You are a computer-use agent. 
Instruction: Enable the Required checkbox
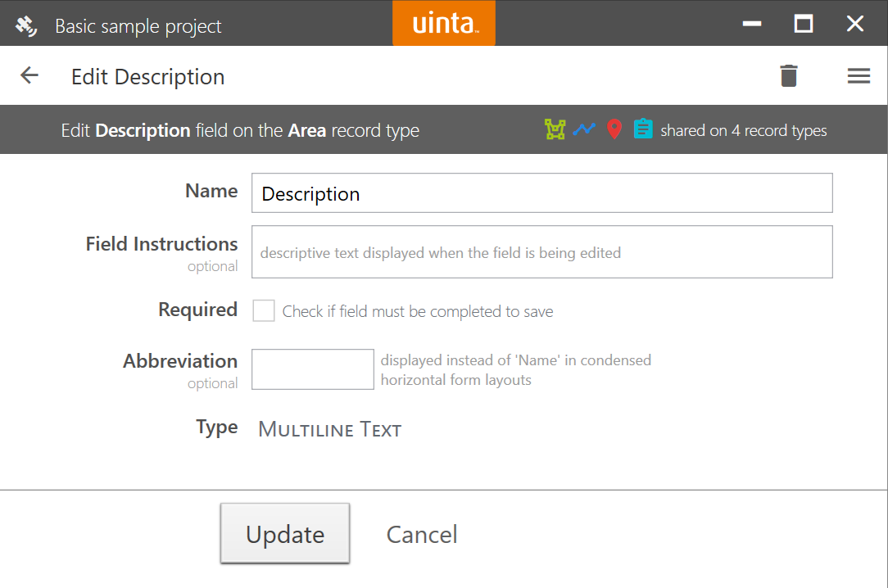pos(264,311)
